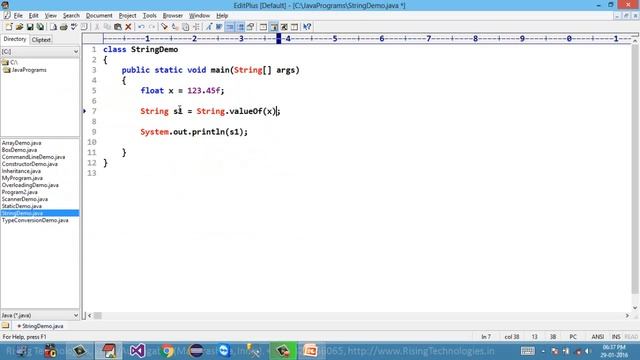The height and width of the screenshot is (360, 640).
Task: Open the Browser menu
Action: coord(173,16)
